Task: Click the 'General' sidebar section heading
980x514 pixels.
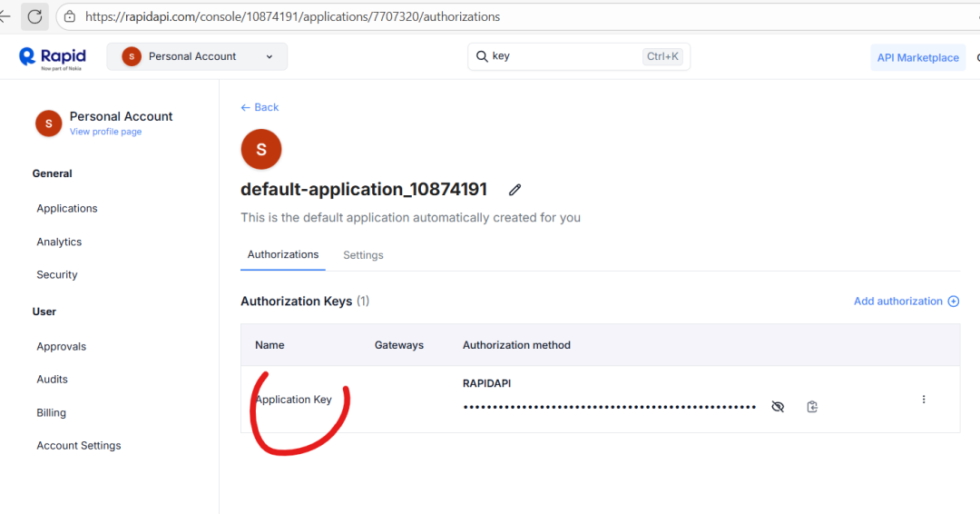Action: (52, 173)
